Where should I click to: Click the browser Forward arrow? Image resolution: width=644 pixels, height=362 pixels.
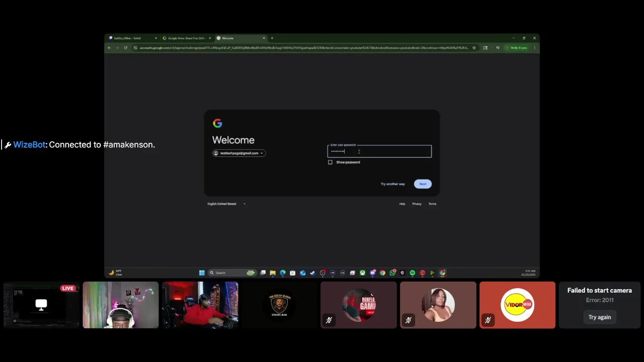pos(117,48)
